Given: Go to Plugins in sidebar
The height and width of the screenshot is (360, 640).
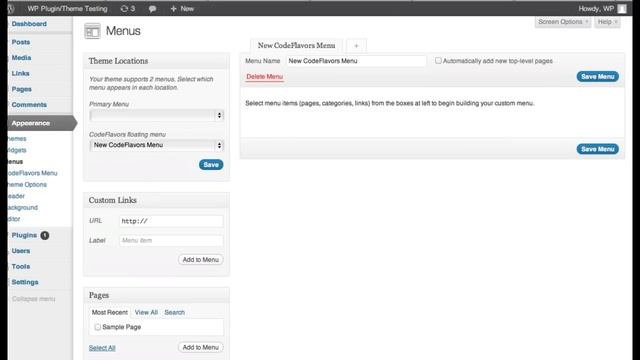Looking at the screenshot, I should coord(24,236).
